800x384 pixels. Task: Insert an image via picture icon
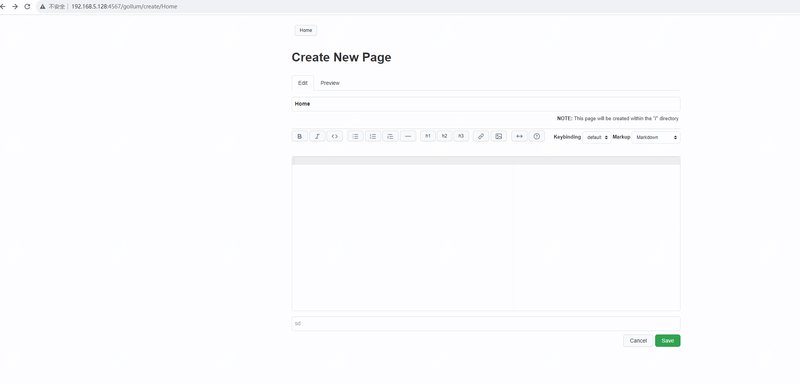[x=498, y=137]
